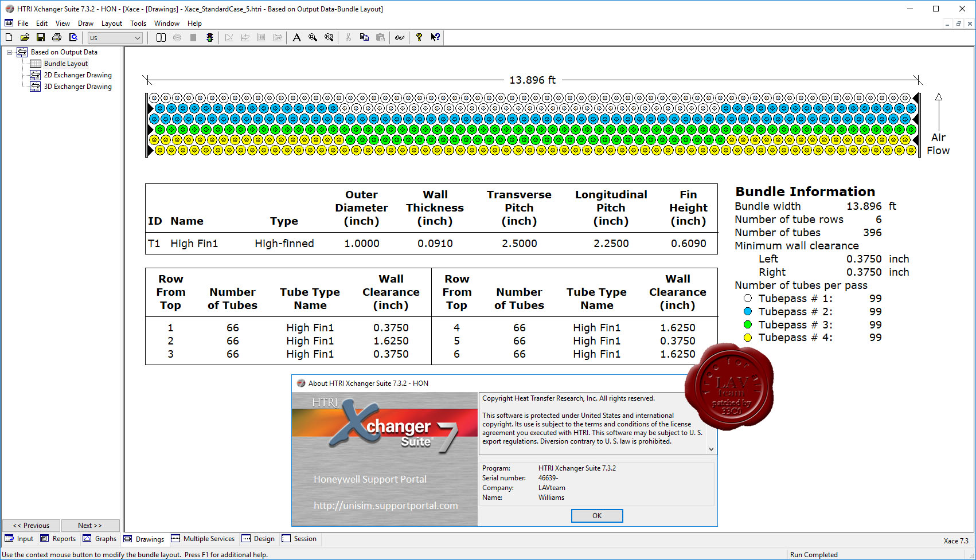Open the Window menu
Image resolution: width=976 pixels, height=560 pixels.
coord(167,24)
